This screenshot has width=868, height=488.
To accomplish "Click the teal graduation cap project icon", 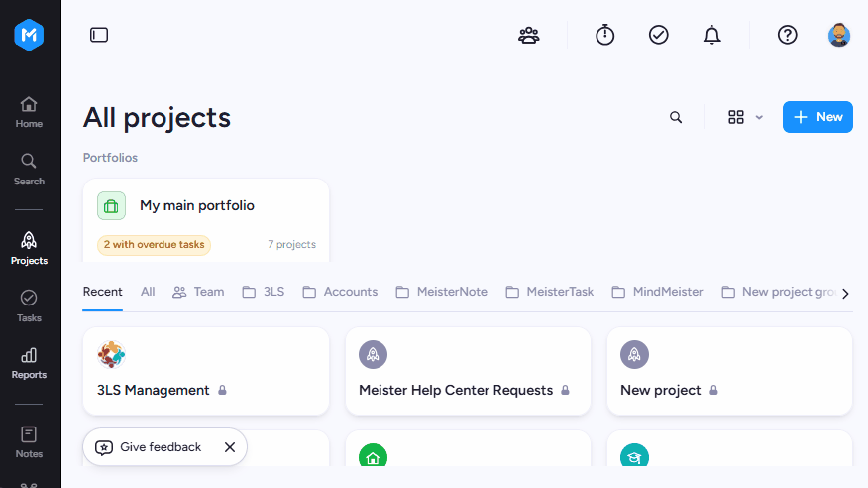I will pyautogui.click(x=634, y=456).
